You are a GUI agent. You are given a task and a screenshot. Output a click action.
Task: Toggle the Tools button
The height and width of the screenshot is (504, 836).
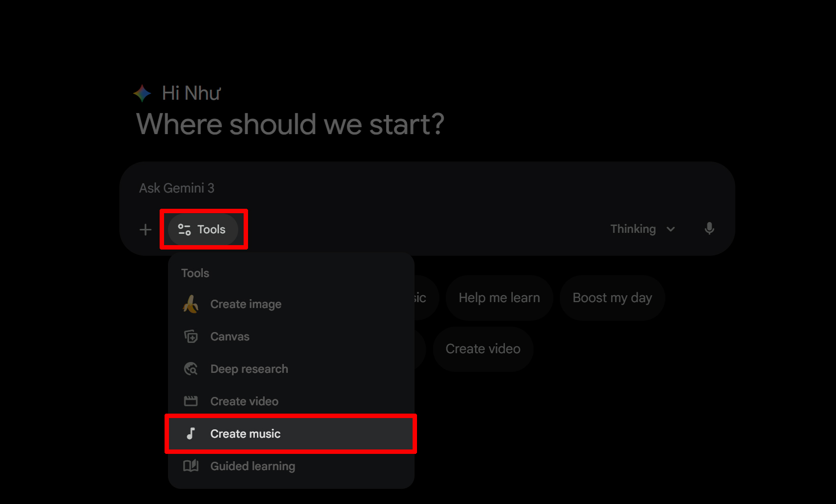[203, 229]
